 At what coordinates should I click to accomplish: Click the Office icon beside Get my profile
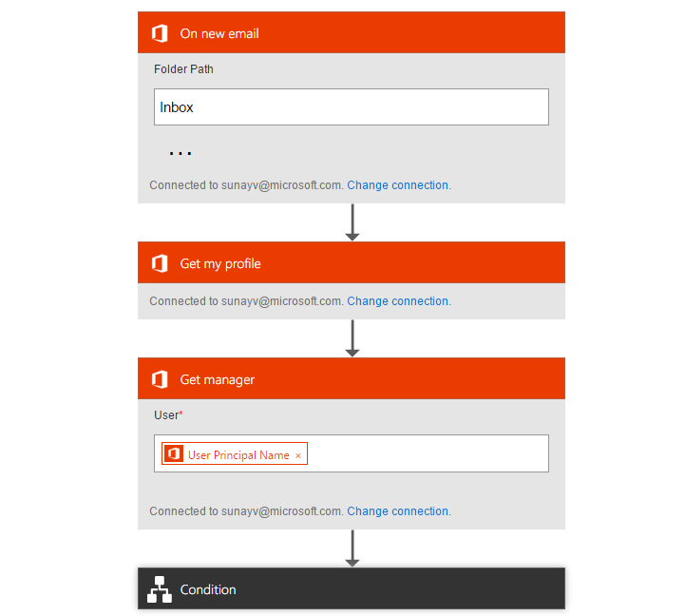coord(160,263)
